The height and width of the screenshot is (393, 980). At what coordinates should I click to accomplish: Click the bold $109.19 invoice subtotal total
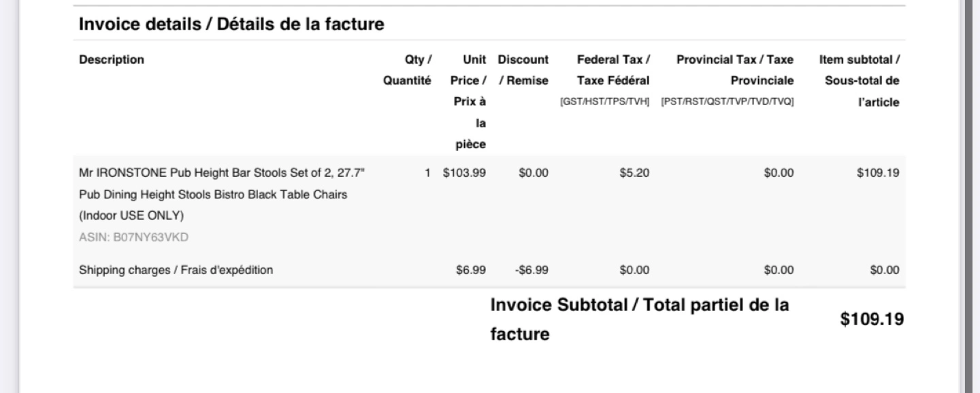(x=872, y=320)
